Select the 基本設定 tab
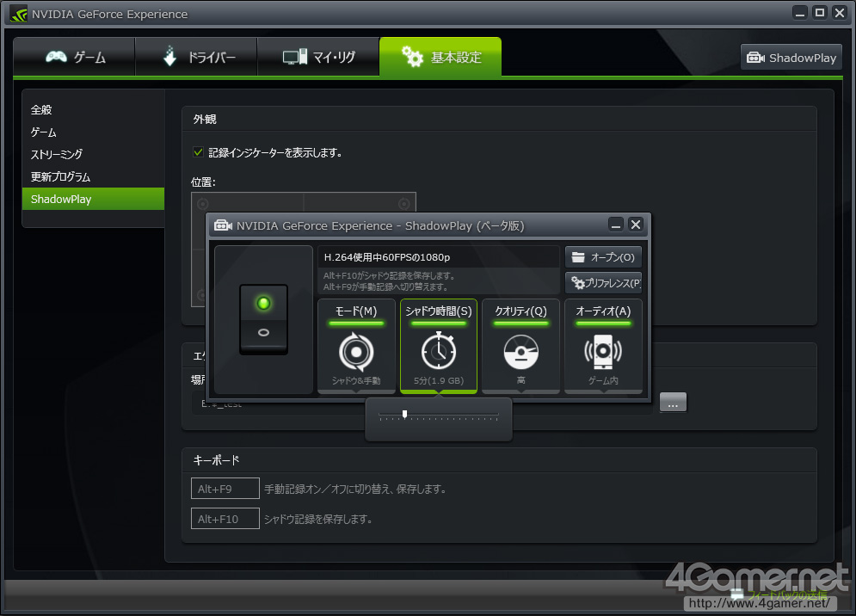856x616 pixels. pos(440,57)
